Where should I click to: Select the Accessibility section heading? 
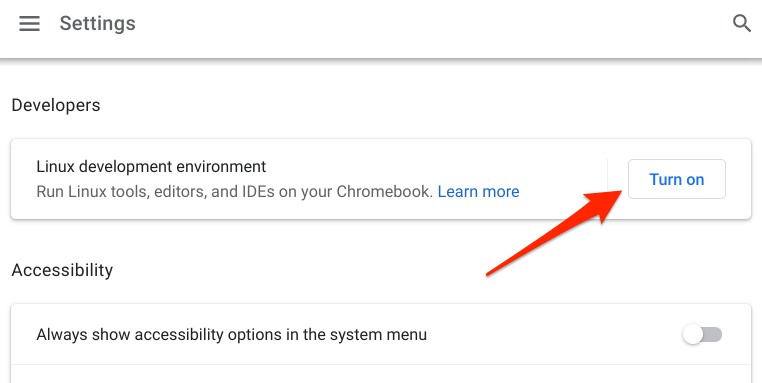click(62, 270)
